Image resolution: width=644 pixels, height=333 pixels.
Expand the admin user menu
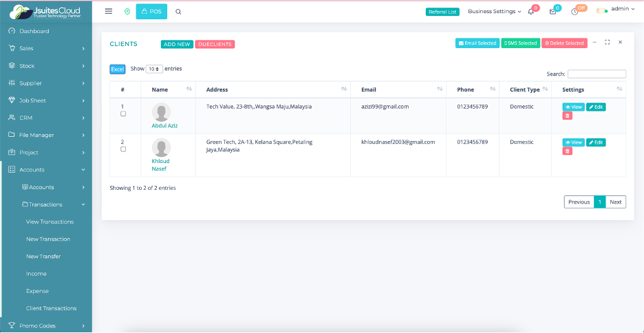point(622,9)
